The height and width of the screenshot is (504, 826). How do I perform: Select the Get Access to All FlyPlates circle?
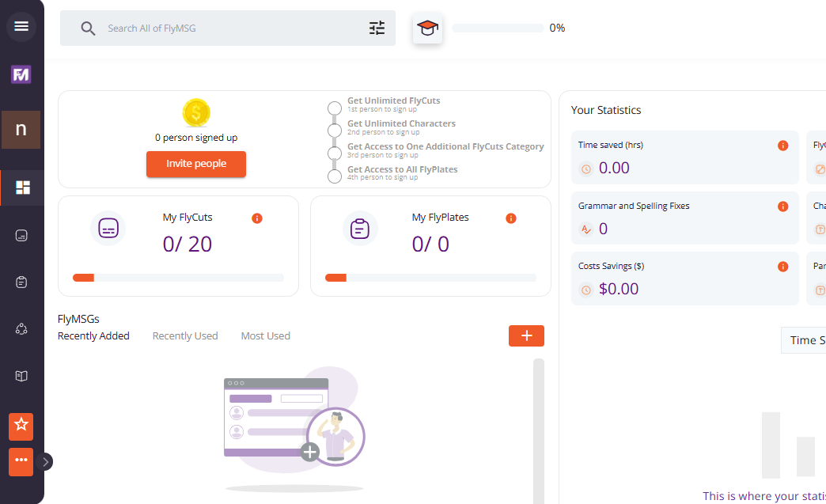(x=335, y=176)
